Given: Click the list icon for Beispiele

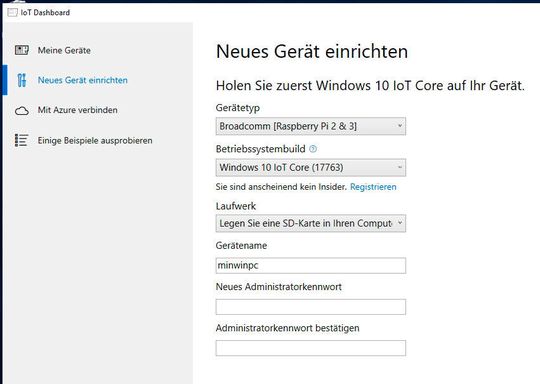Looking at the screenshot, I should tap(21, 140).
